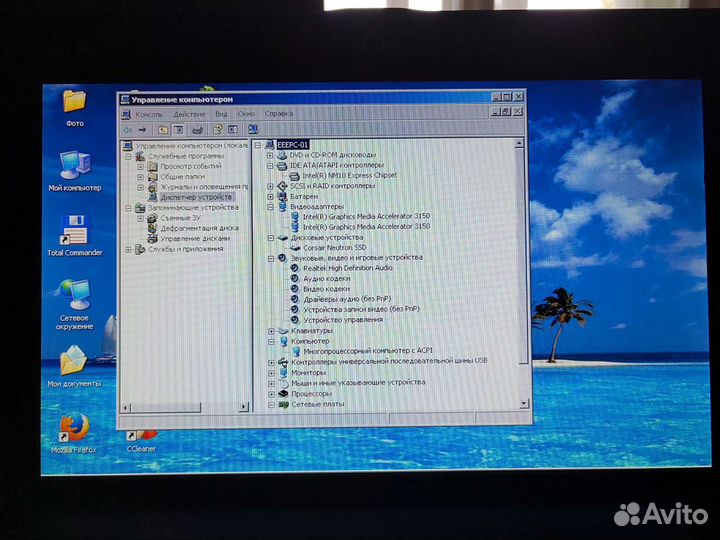Expand the Службы и приложения node
Viewport: 720px width, 540px height.
pyautogui.click(x=129, y=249)
